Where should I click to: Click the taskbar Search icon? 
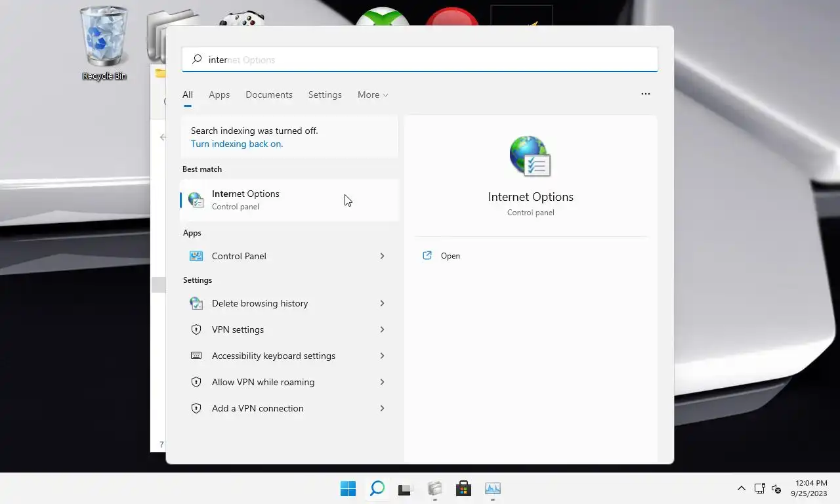[x=377, y=488]
